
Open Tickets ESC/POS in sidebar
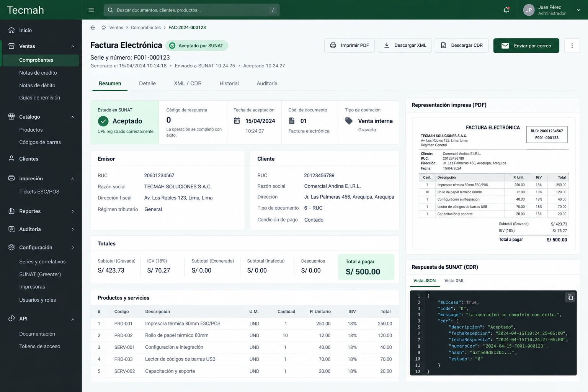[39, 191]
